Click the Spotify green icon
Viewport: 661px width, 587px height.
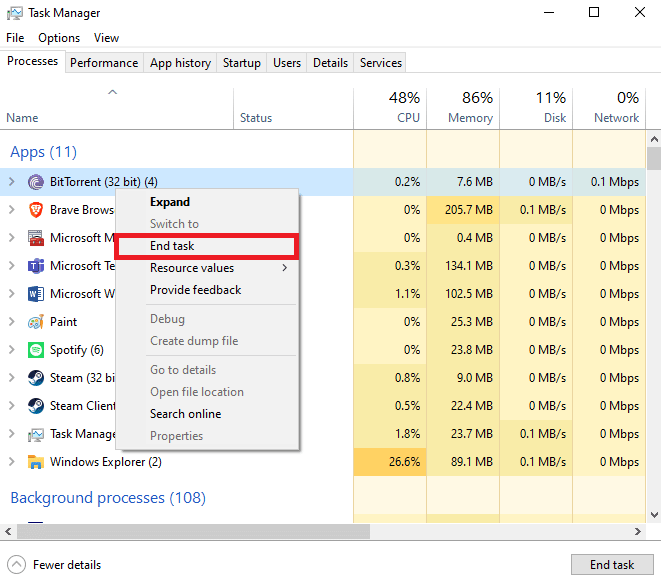(x=36, y=350)
